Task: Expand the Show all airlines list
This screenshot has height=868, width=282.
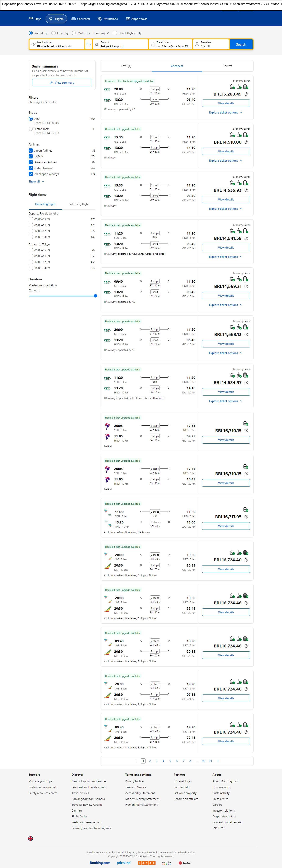Action: [36, 182]
